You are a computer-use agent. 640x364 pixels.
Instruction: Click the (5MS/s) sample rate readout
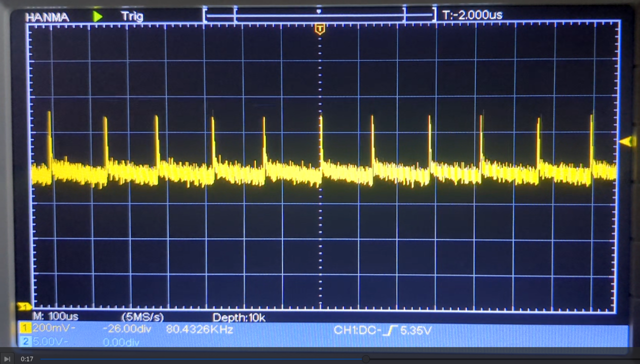click(142, 317)
